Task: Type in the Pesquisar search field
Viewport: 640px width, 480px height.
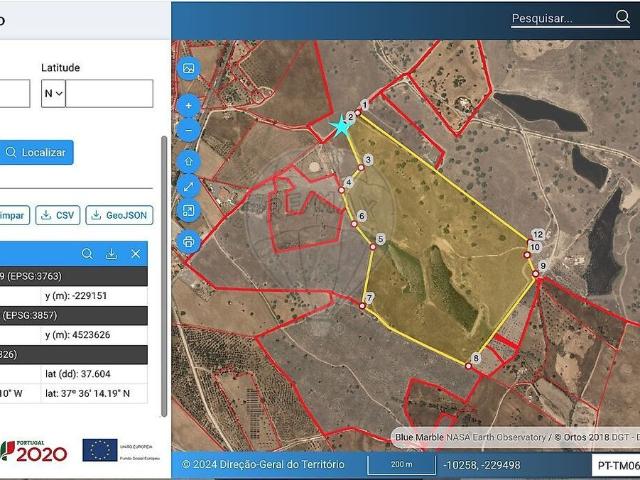Action: (560, 18)
